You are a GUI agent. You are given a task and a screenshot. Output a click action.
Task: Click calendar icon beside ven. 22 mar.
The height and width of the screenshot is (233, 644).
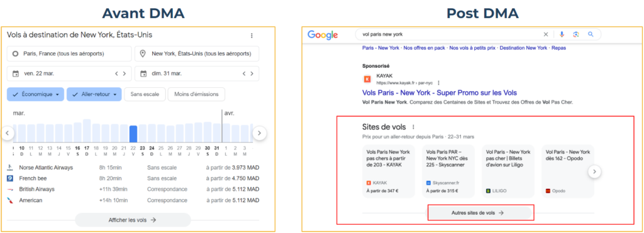[x=16, y=74]
